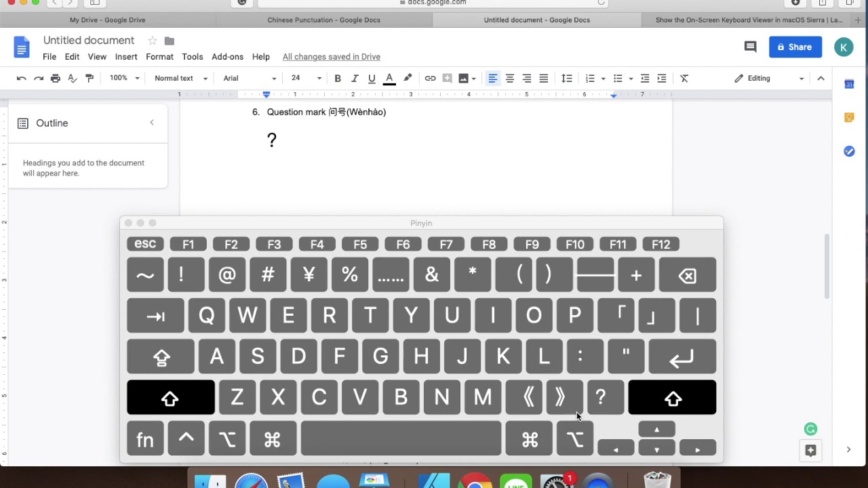
Task: Click the return key on keyboard viewer
Action: tap(682, 357)
